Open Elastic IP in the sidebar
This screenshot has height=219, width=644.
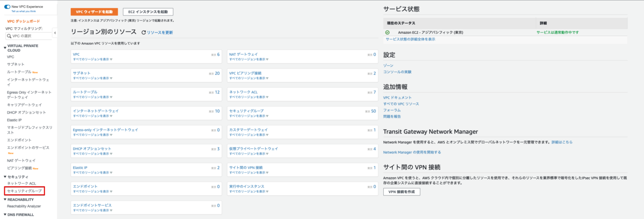(x=14, y=120)
